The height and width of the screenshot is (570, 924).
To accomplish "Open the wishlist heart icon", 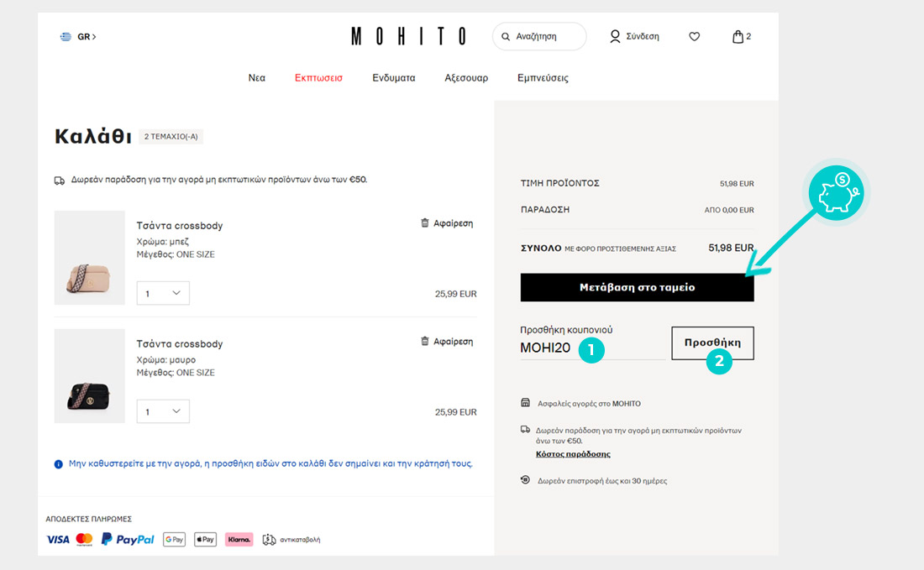I will click(x=694, y=36).
